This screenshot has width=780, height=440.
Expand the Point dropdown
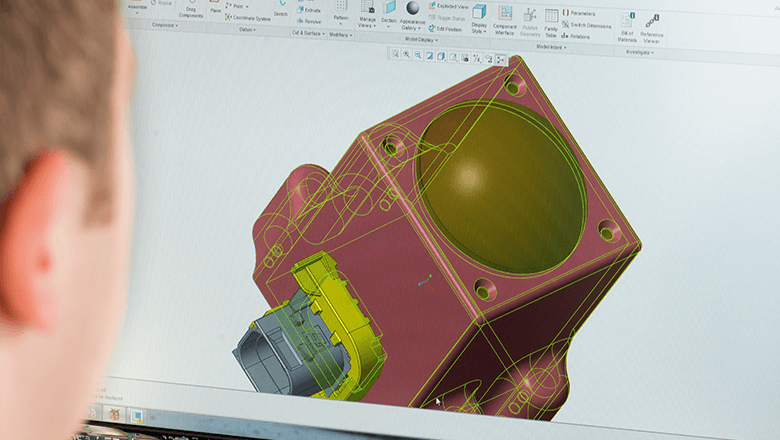click(x=248, y=6)
